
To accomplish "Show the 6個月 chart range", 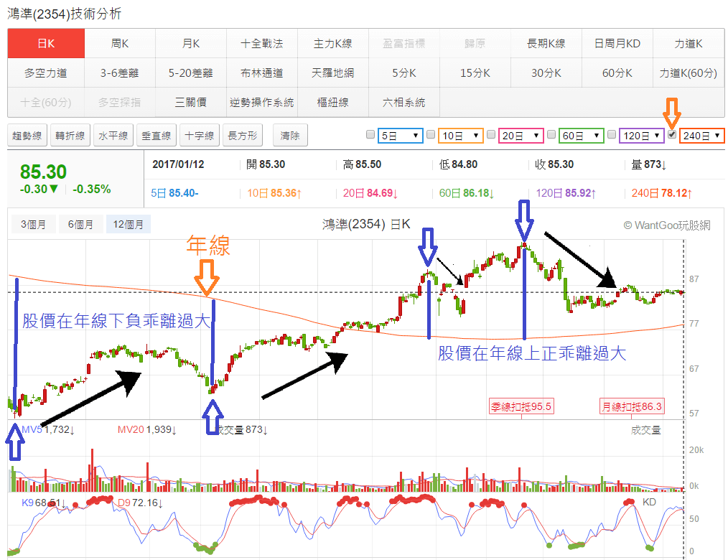I will pos(80,225).
